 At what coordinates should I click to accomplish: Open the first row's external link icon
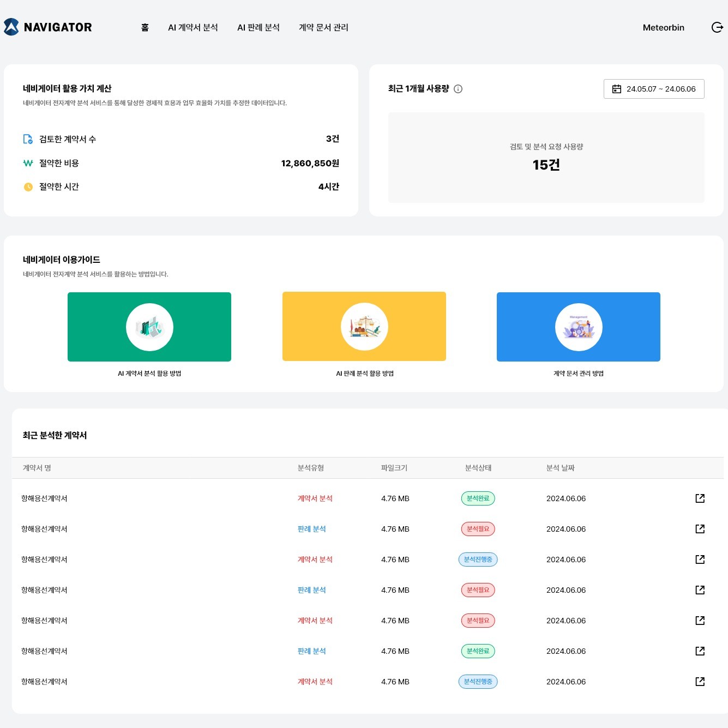click(700, 498)
